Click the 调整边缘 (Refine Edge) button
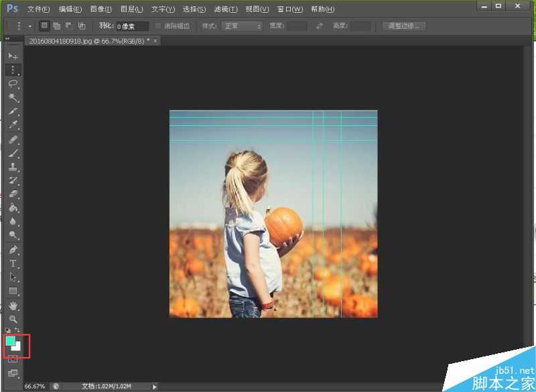Image resolution: width=536 pixels, height=392 pixels. pyautogui.click(x=404, y=26)
